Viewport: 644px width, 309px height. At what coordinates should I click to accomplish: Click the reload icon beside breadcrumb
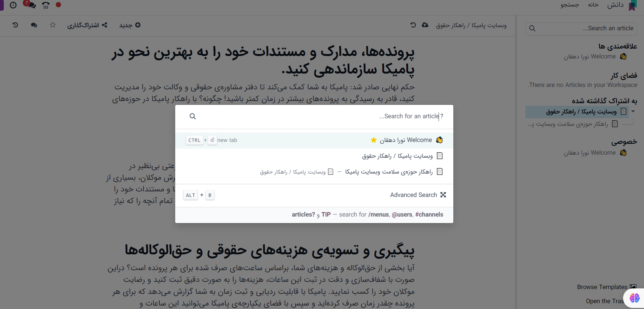413,25
